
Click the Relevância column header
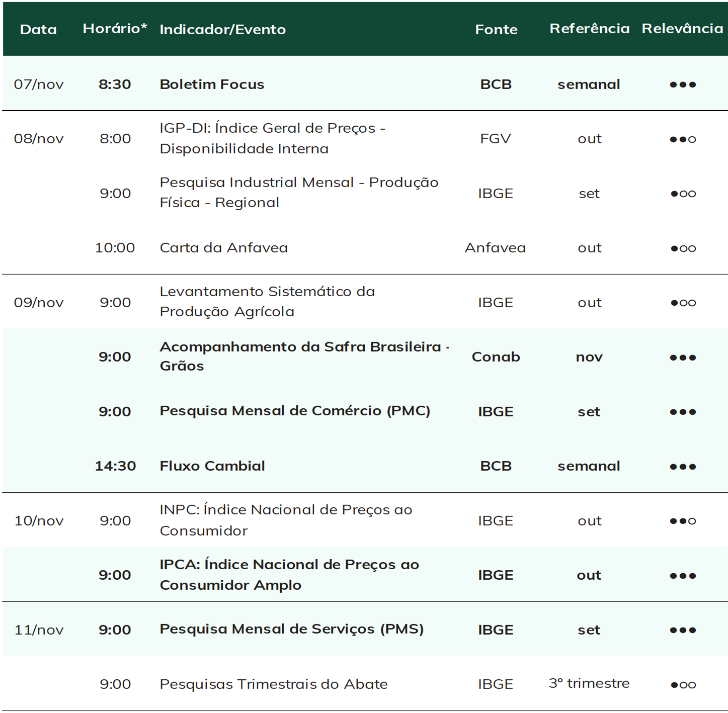[x=682, y=29]
